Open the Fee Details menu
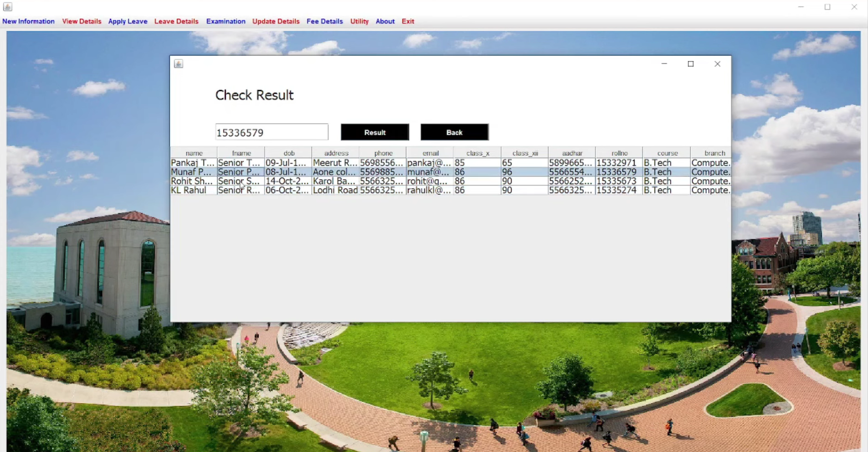 (x=324, y=21)
